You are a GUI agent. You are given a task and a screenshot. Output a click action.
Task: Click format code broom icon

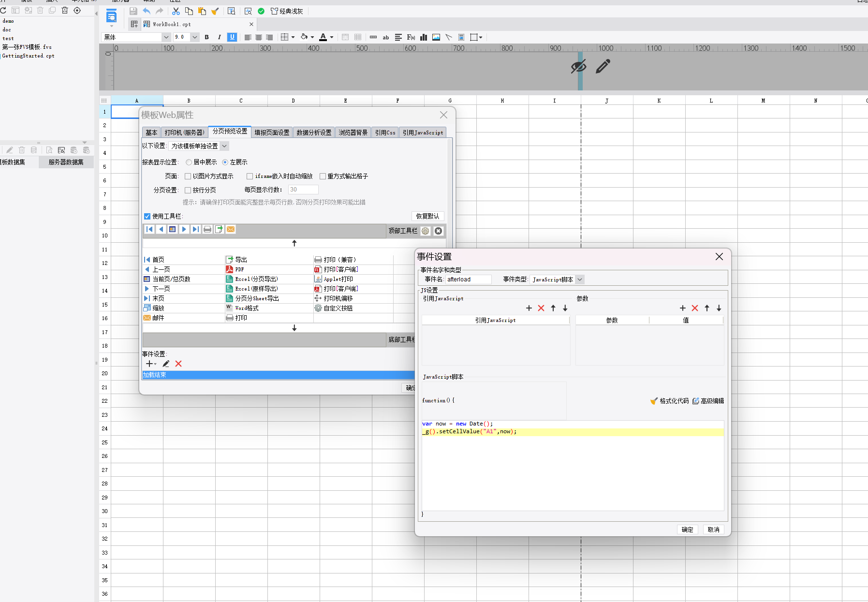pos(654,401)
